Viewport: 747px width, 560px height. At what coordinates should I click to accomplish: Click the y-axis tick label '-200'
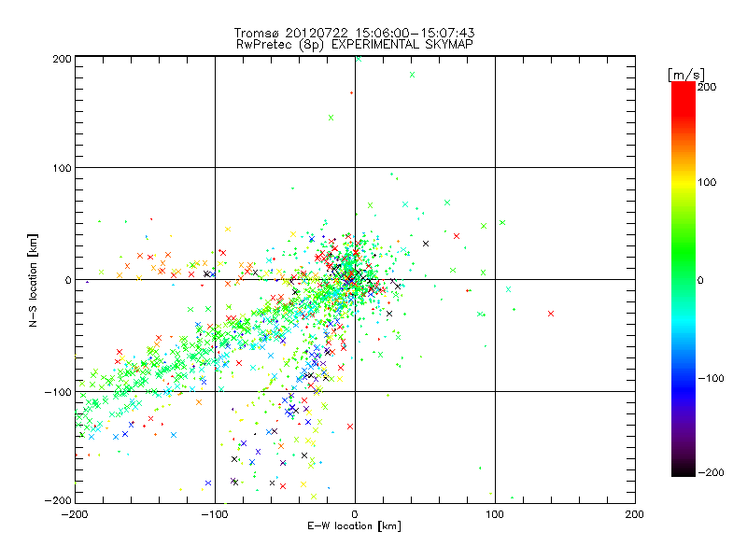tap(58, 500)
